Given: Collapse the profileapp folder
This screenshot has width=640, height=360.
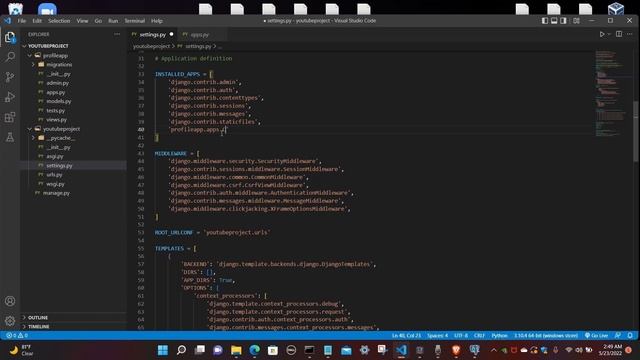Looking at the screenshot, I should (x=30, y=56).
